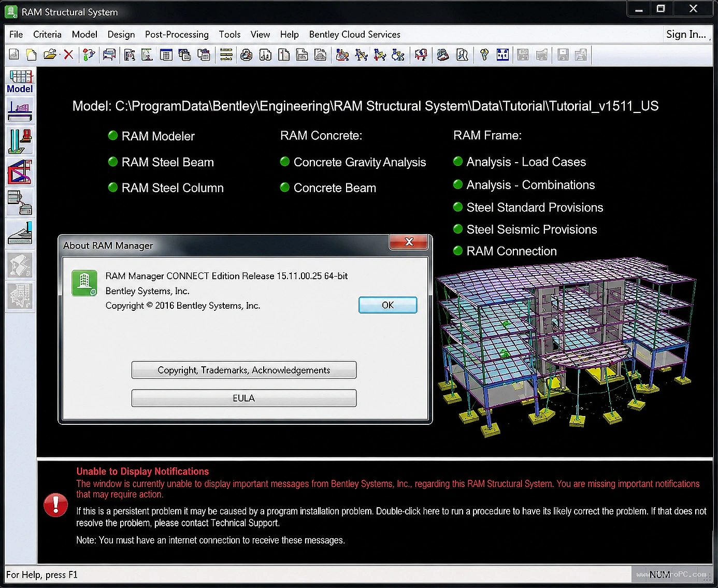Viewport: 718px width, 588px height.
Task: Open the Design menu
Action: 121,34
